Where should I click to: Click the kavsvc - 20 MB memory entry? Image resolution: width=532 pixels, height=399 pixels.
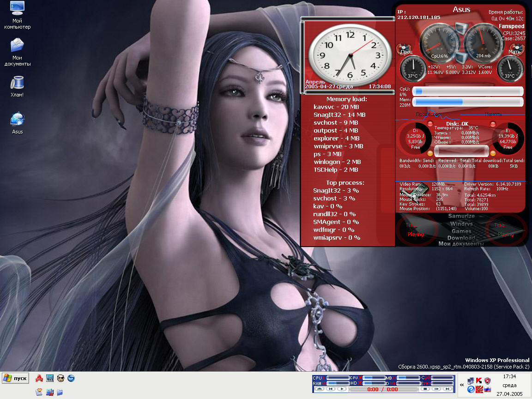(x=336, y=107)
